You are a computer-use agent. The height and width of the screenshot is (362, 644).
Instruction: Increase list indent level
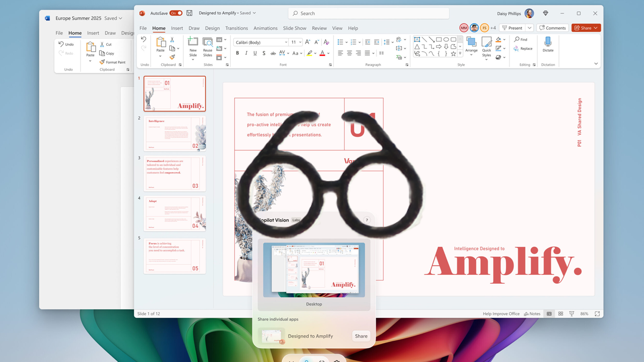(377, 42)
